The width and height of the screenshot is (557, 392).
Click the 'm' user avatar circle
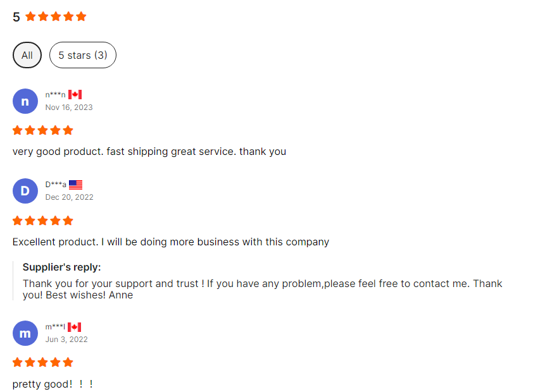coord(25,333)
